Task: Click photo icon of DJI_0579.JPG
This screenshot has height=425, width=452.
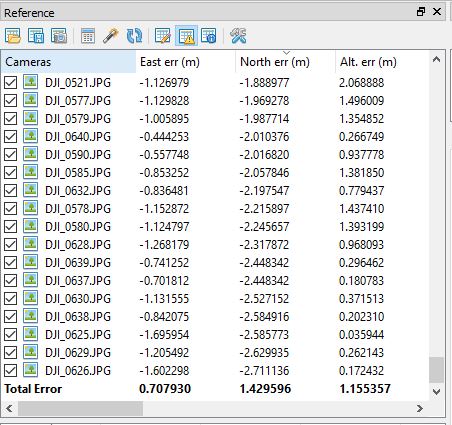Action: coord(30,118)
